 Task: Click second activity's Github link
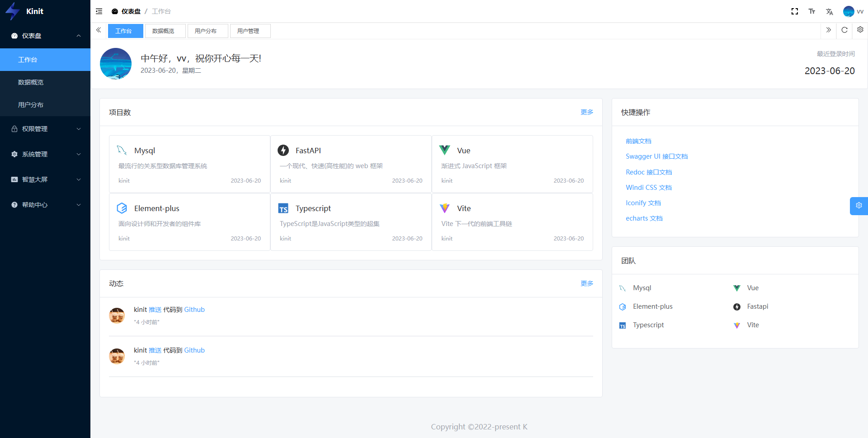click(194, 350)
